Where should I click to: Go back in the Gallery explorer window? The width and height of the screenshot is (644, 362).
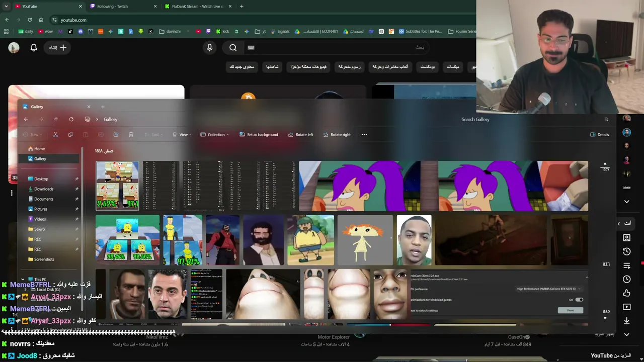click(26, 119)
